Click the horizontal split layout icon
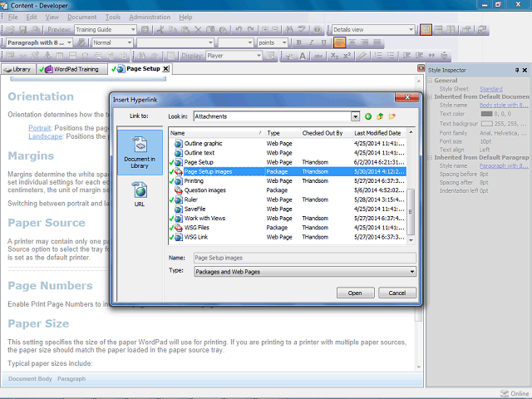This screenshot has height=399, width=532. (438, 30)
